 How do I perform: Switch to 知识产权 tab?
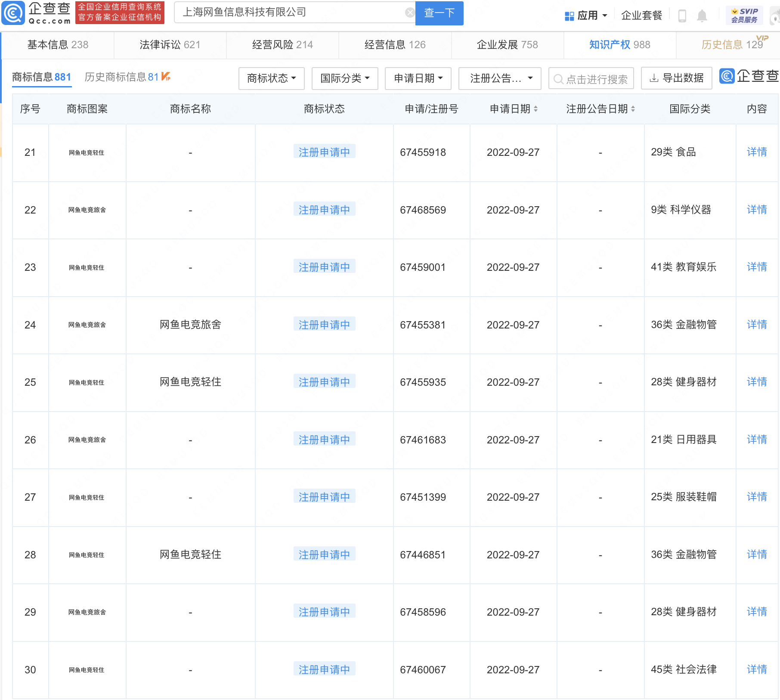click(x=619, y=45)
